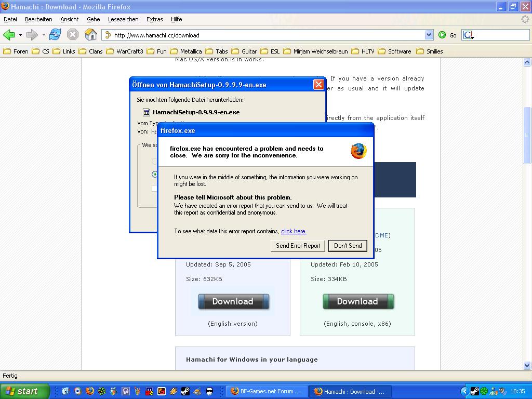Open the Hilfe menu
The height and width of the screenshot is (399, 532).
point(177,19)
